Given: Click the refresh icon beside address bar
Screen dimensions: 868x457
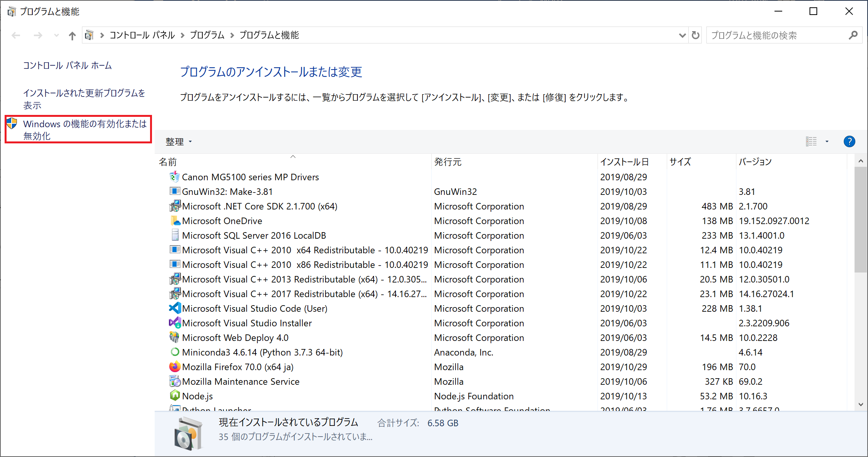Looking at the screenshot, I should (695, 35).
